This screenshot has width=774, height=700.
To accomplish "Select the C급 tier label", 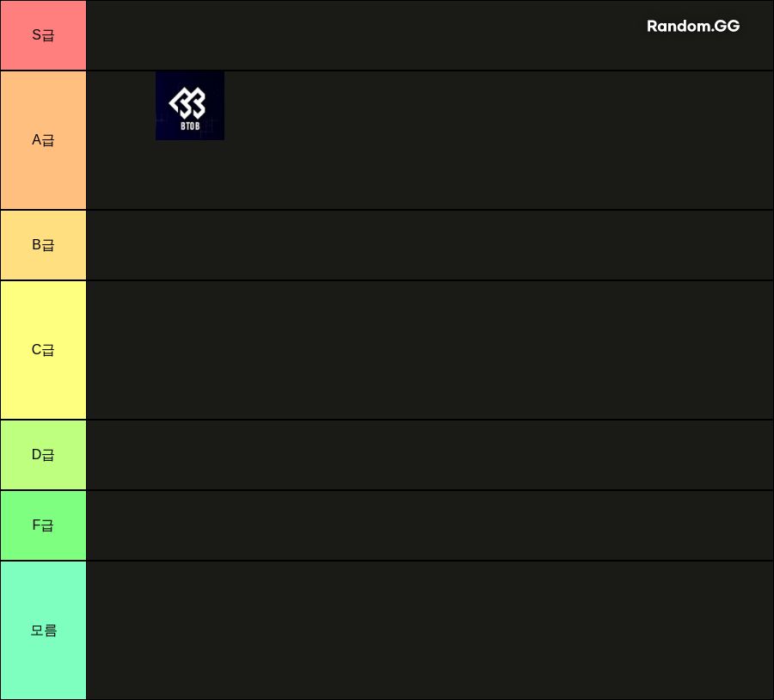I will pyautogui.click(x=43, y=350).
